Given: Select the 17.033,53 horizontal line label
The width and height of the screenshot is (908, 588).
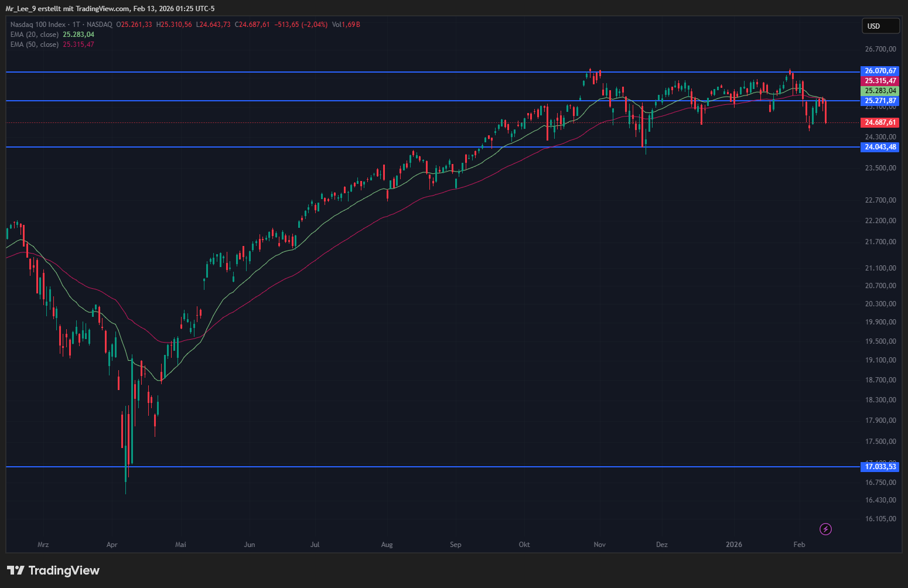Looking at the screenshot, I should (x=880, y=467).
